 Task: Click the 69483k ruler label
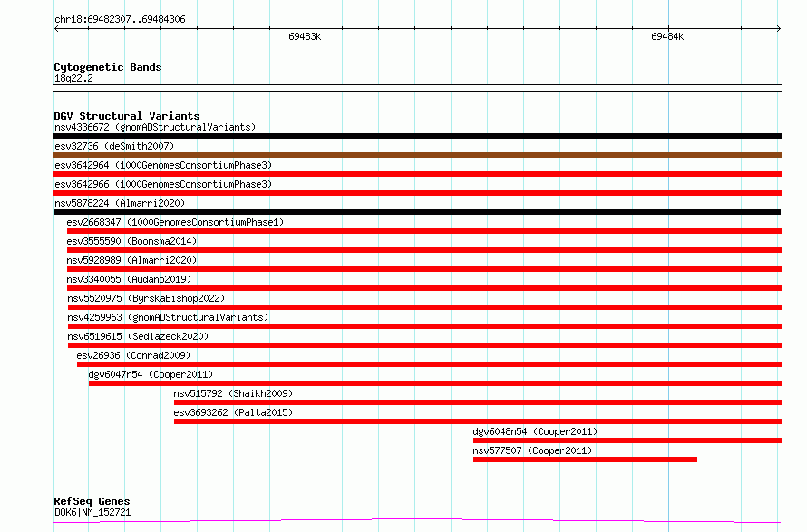pyautogui.click(x=305, y=37)
